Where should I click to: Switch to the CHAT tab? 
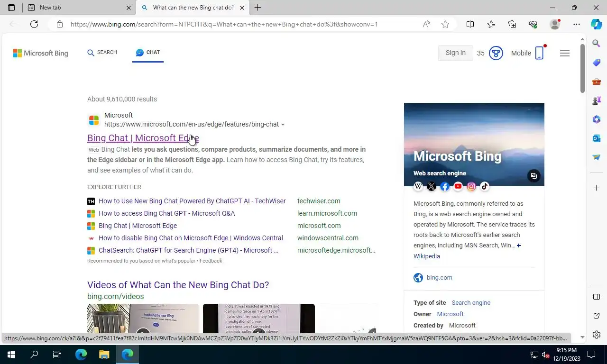148,53
